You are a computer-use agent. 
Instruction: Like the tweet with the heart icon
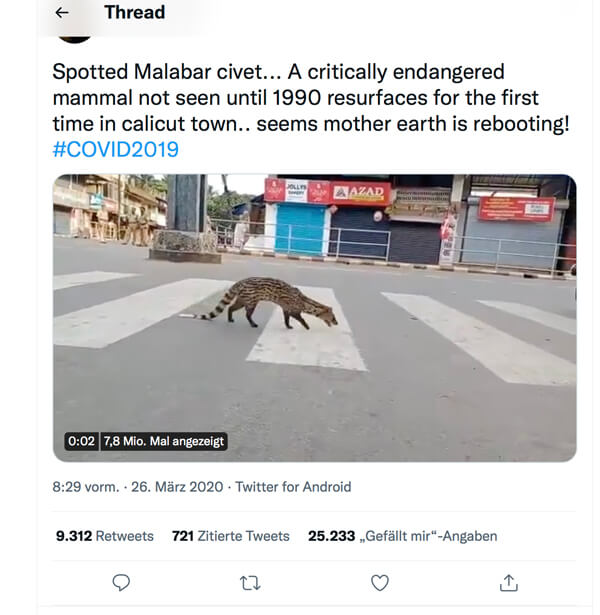(x=380, y=582)
